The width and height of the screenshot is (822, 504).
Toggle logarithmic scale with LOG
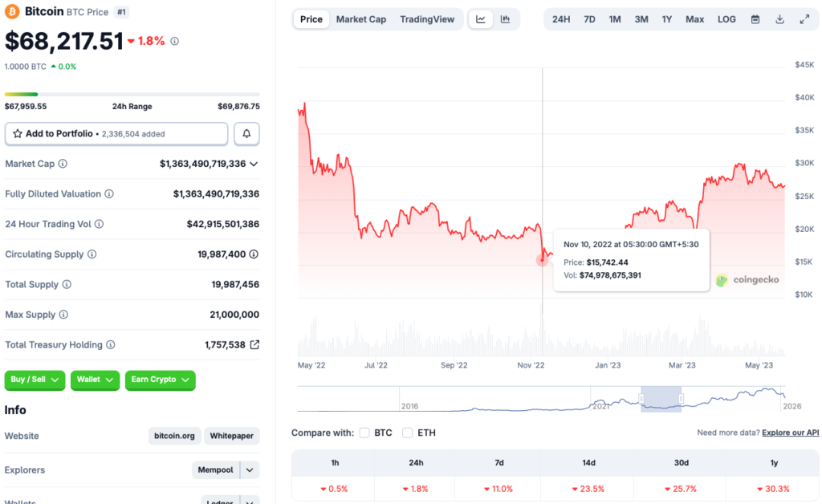(x=726, y=18)
